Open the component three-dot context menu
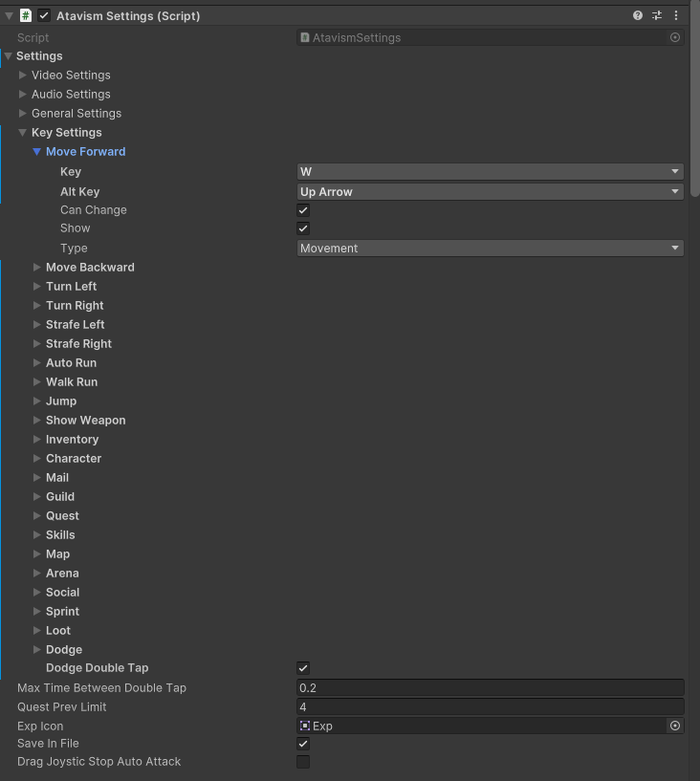The image size is (700, 781). 676,16
